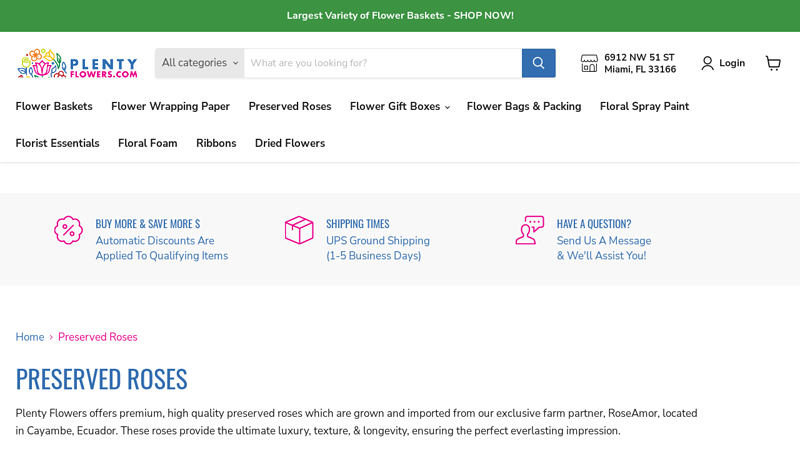This screenshot has width=800, height=450.
Task: Click the discount percent badge icon
Action: [x=68, y=230]
